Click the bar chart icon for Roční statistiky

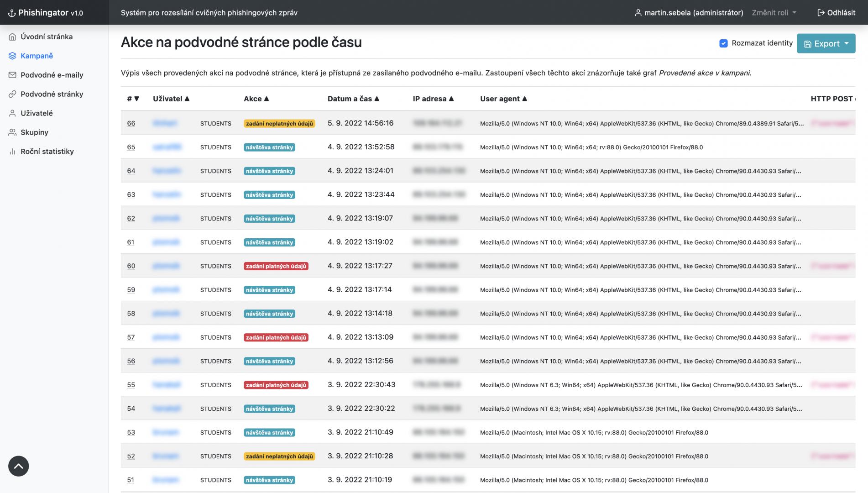(x=12, y=152)
